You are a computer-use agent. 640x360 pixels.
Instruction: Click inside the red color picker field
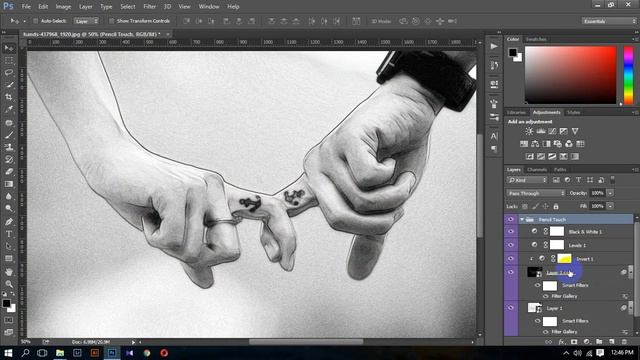coord(571,75)
